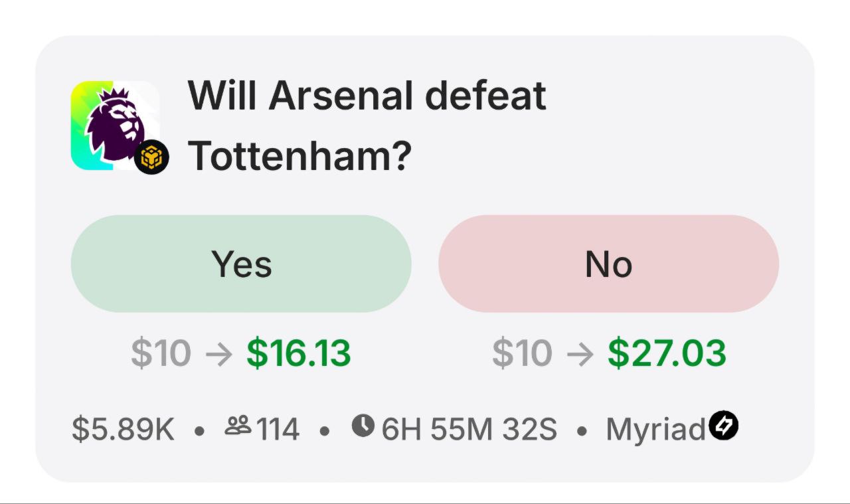This screenshot has width=850, height=504.
Task: Click the $10 stake under Yes
Action: pyautogui.click(x=161, y=353)
